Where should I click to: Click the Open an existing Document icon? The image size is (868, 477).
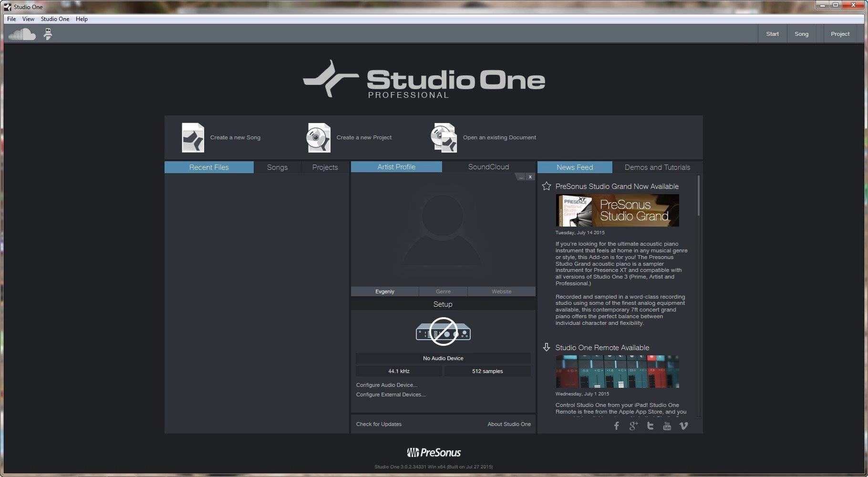444,138
